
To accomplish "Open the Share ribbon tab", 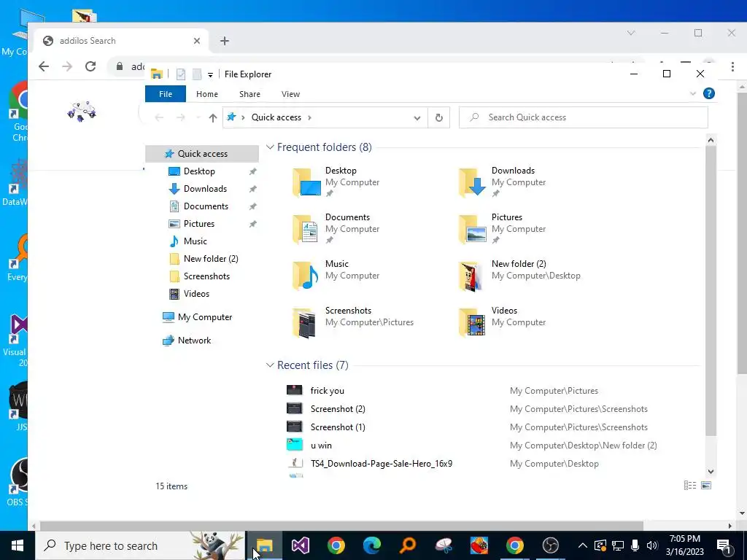I will pos(249,94).
